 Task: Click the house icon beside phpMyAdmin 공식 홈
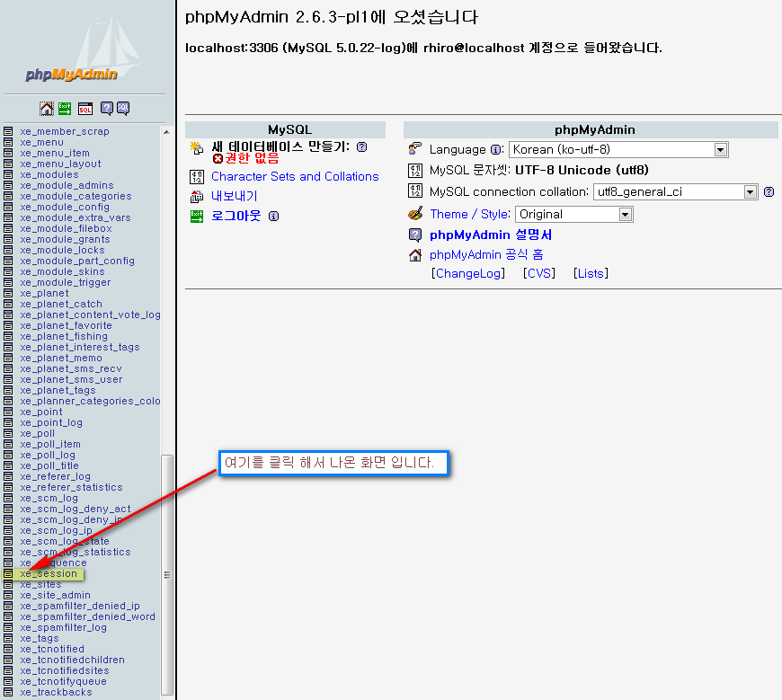(x=415, y=255)
